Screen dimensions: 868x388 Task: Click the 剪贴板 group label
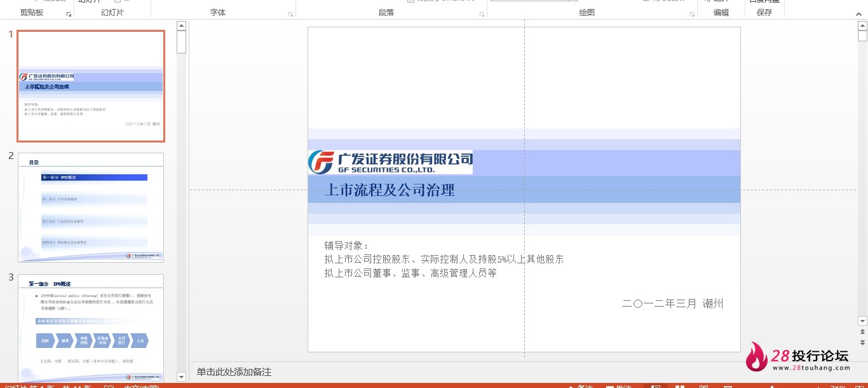coord(32,13)
